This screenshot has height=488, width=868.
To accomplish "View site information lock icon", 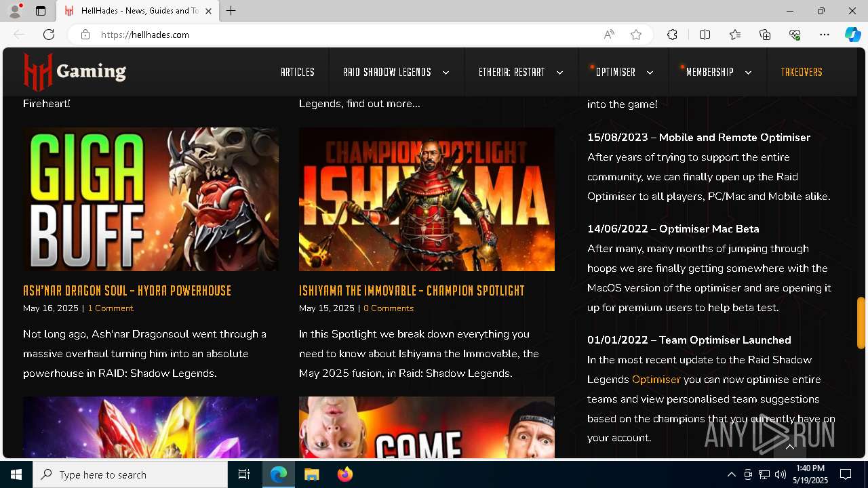I will (x=85, y=35).
